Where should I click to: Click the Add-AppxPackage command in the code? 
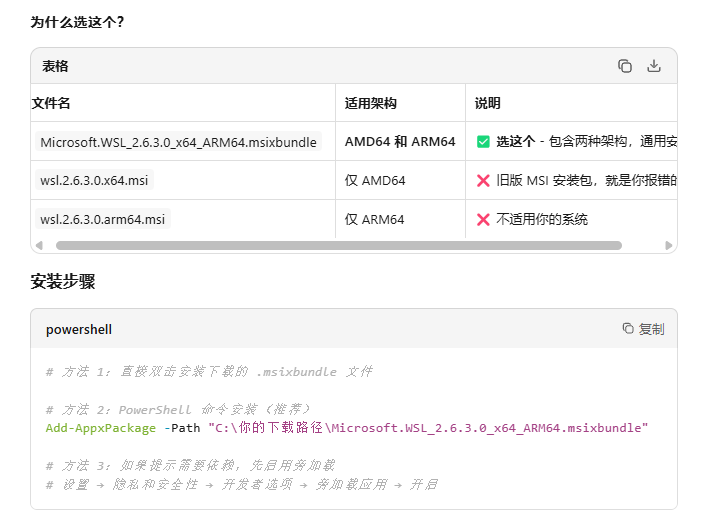[x=100, y=428]
